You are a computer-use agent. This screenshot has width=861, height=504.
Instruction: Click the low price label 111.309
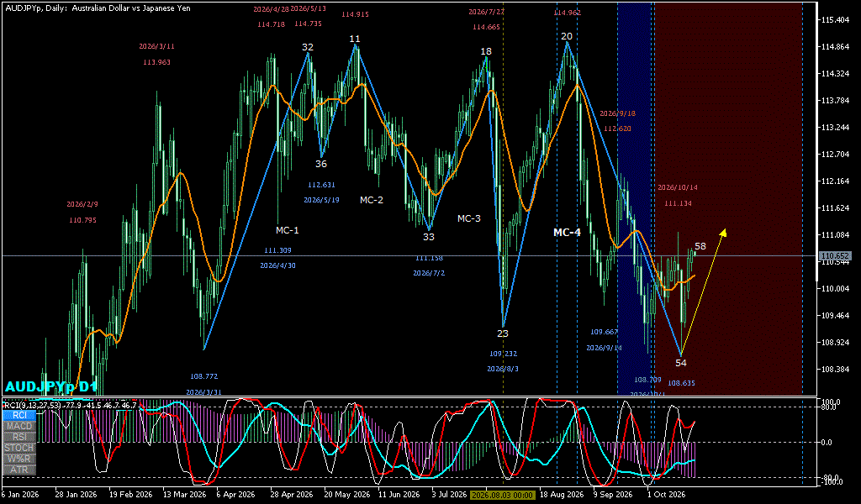coord(277,250)
